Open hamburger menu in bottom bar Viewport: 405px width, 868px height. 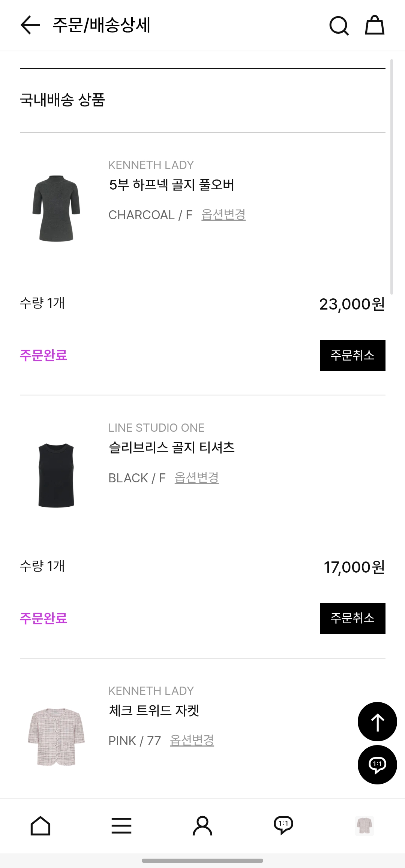coord(121,826)
